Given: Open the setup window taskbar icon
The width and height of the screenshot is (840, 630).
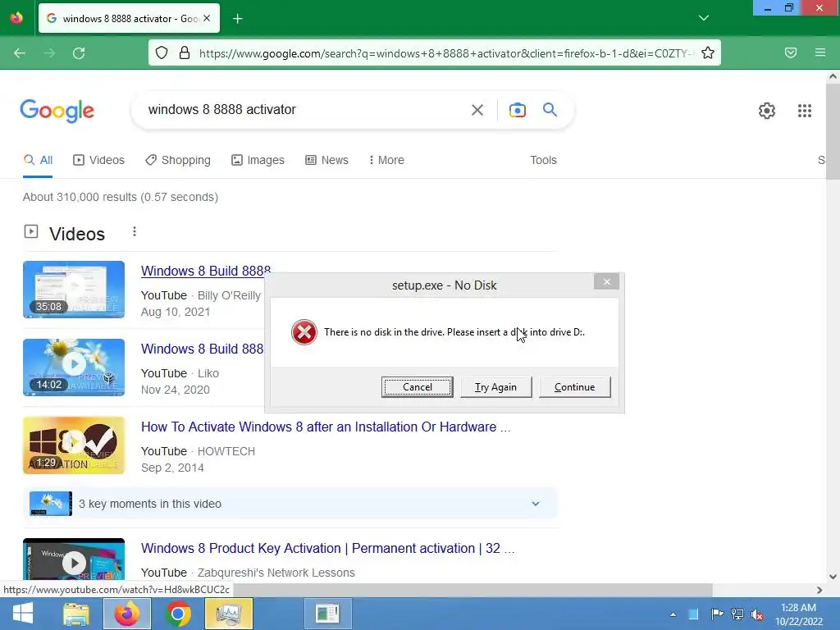Looking at the screenshot, I should pyautogui.click(x=327, y=614).
